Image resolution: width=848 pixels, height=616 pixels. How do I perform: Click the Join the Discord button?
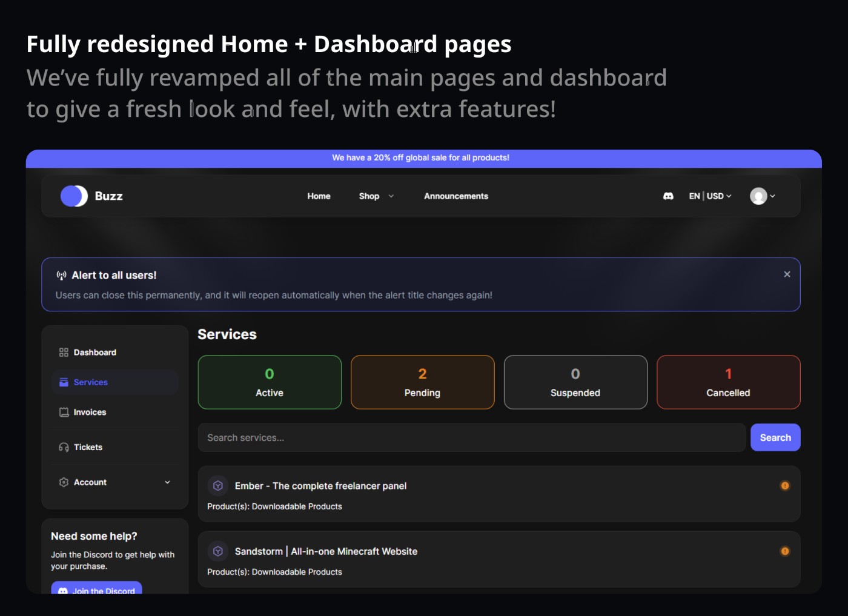[97, 589]
